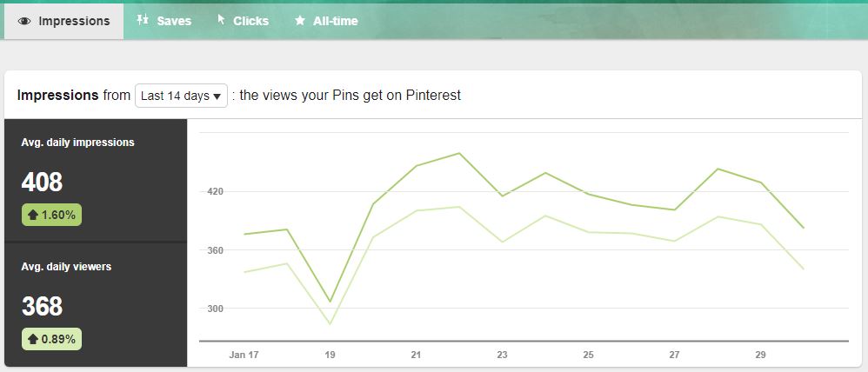This screenshot has width=868, height=372.
Task: Click the 0.89% change badge
Action: click(x=51, y=339)
